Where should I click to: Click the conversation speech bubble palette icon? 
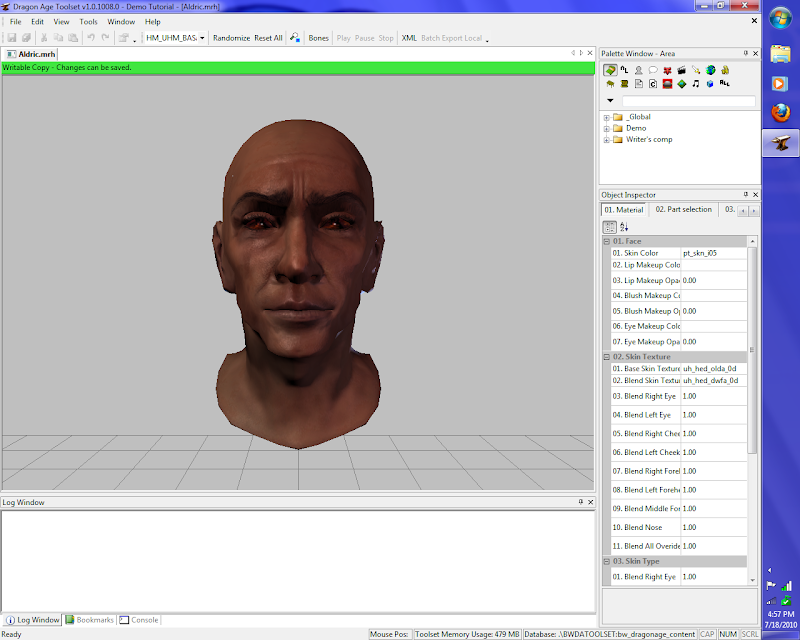coord(652,70)
